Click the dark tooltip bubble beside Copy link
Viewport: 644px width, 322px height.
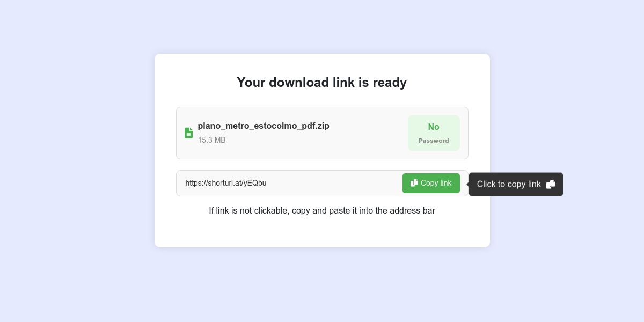tap(516, 185)
